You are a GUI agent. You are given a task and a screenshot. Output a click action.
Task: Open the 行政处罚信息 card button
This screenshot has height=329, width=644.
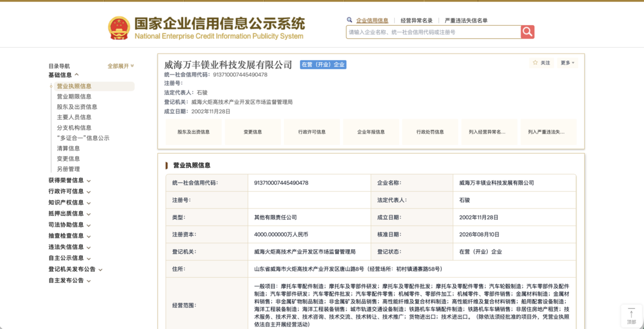click(430, 132)
